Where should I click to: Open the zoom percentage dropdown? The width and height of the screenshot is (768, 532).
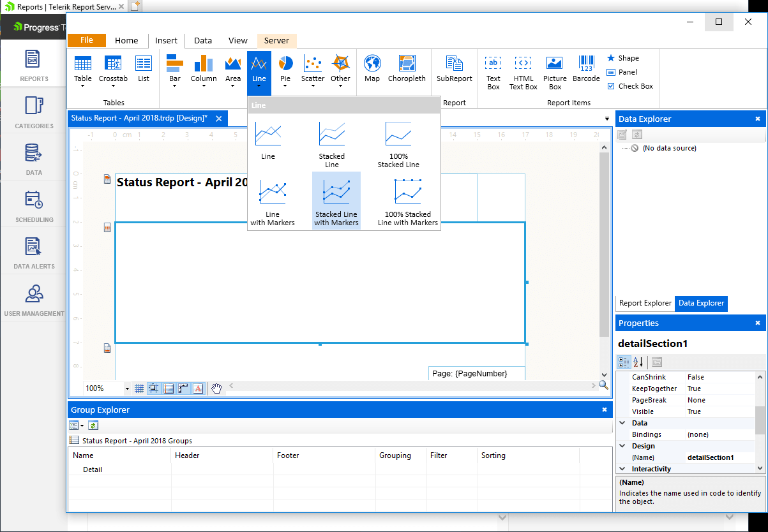pyautogui.click(x=127, y=388)
